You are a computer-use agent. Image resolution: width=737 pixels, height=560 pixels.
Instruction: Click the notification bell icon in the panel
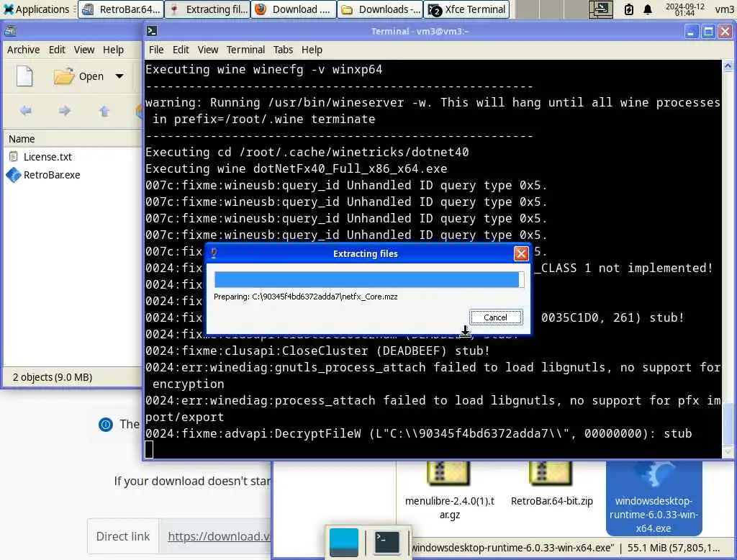[x=648, y=9]
